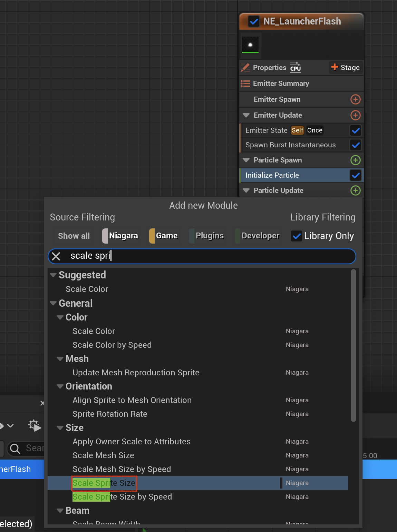Click the Once badge on Emitter State
Viewport: 397px width, 532px height.
pos(315,130)
